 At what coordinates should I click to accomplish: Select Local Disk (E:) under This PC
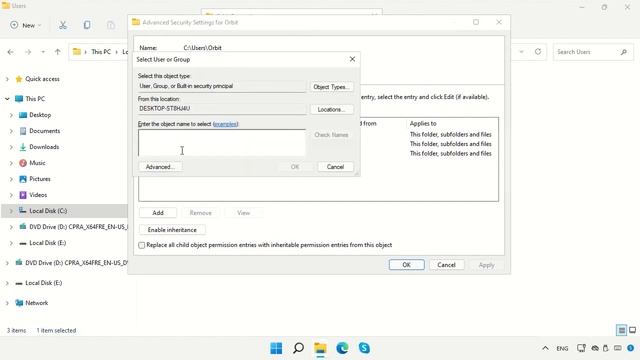tap(47, 243)
